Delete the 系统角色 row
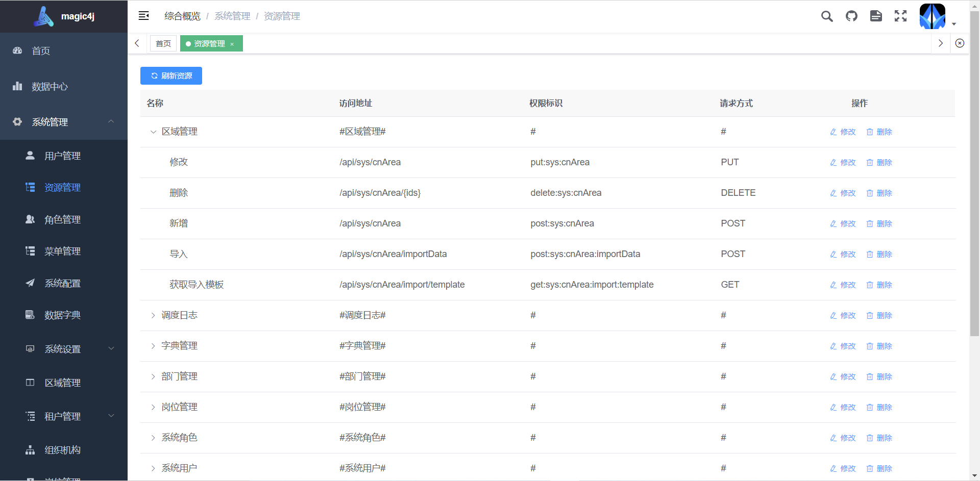 coord(879,438)
